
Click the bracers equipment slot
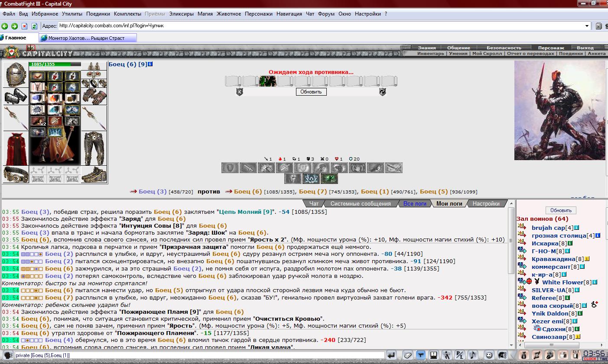tap(16, 96)
